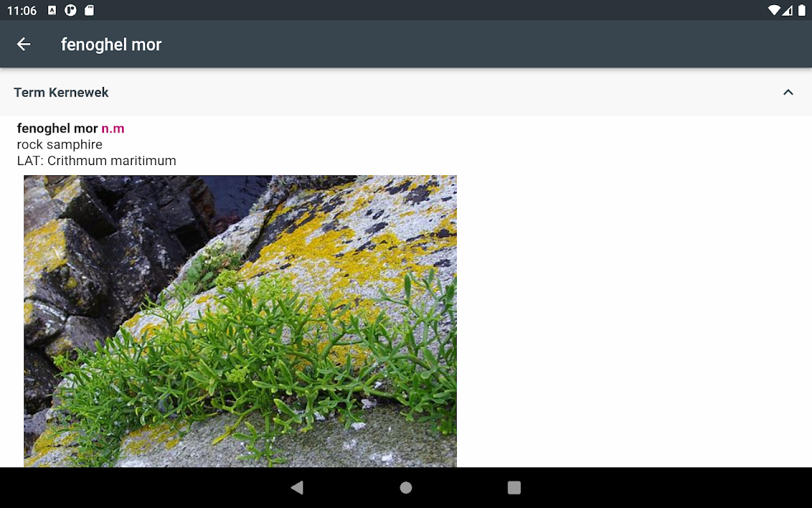812x508 pixels.
Task: Tap the pink 'n.m' grammar label
Action: coord(113,128)
